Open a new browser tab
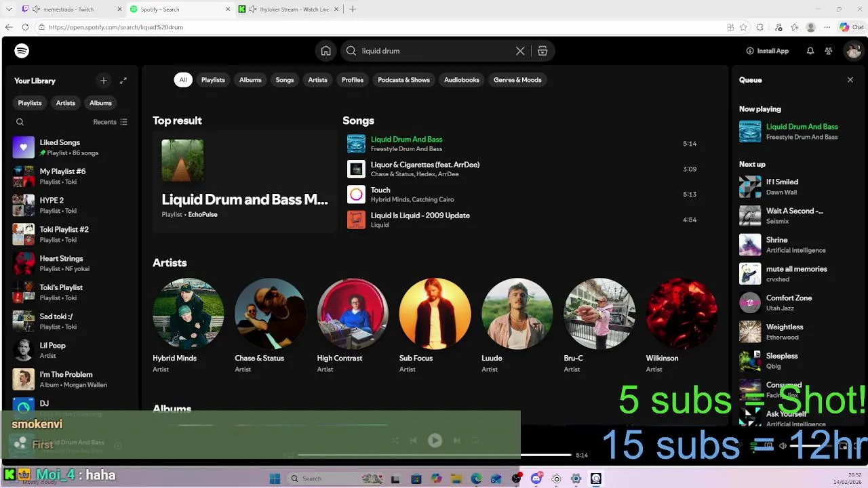868x488 pixels. 353,9
